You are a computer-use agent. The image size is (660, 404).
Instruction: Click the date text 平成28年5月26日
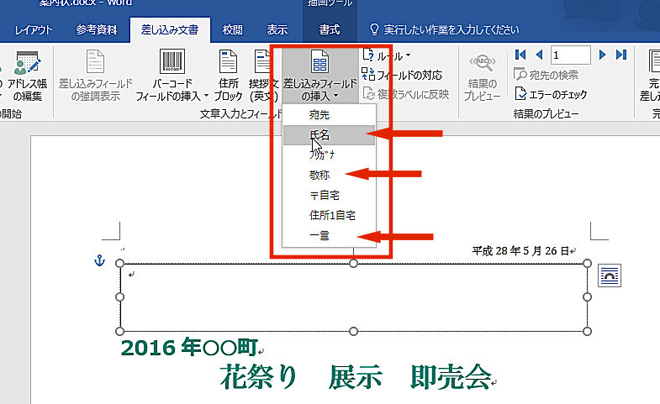[521, 251]
